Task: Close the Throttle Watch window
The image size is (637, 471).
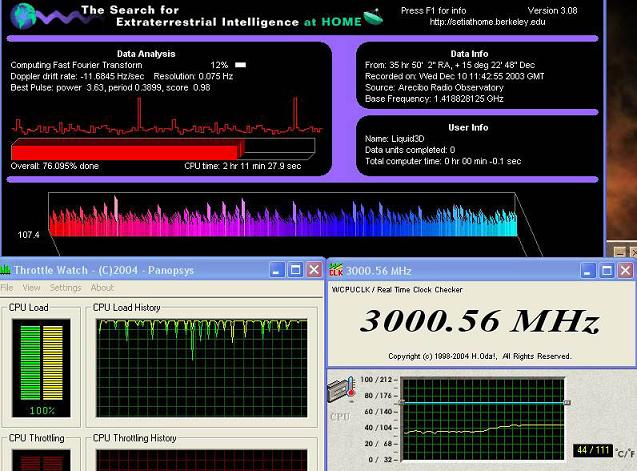Action: [x=314, y=270]
